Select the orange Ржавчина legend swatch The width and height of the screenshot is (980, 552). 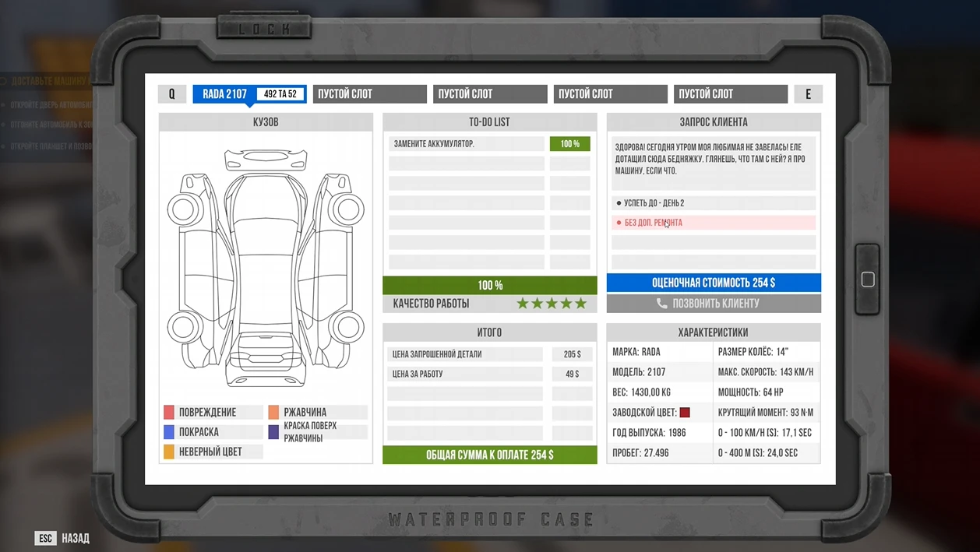click(x=273, y=412)
